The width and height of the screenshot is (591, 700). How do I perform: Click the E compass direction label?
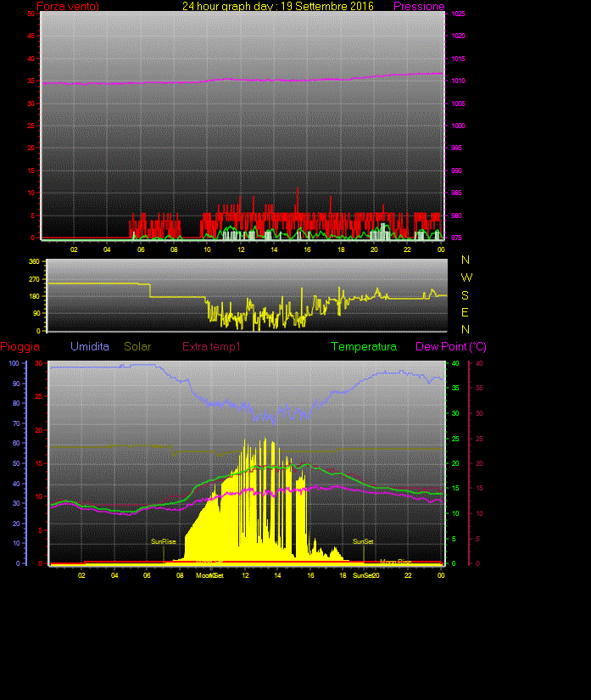coord(466,312)
